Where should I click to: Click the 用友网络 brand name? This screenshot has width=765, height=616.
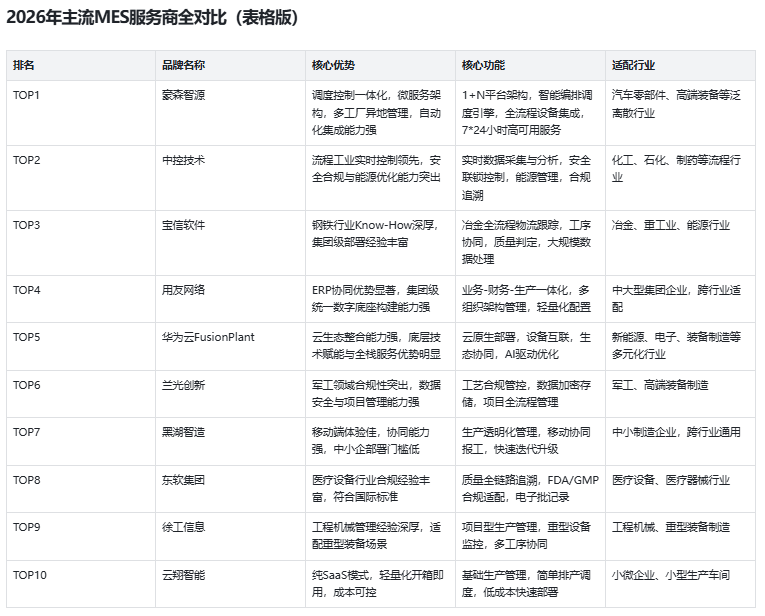(184, 290)
